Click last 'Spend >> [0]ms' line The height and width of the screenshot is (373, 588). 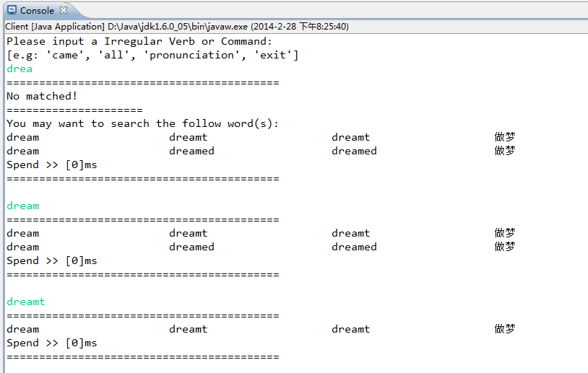[x=52, y=343]
